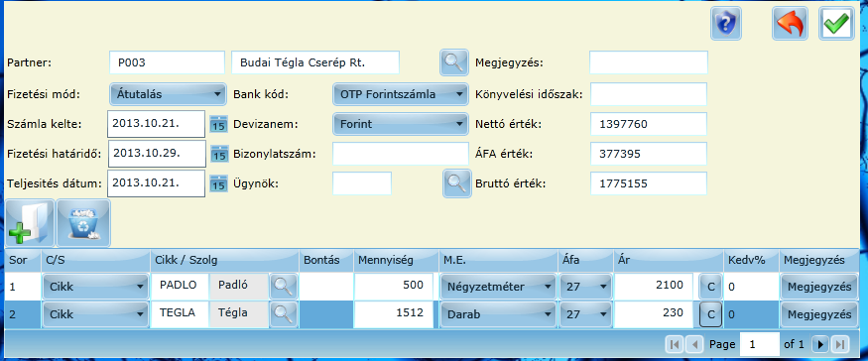Screen dimensions: 868x361
Task: Open calendar for Teljesítés dátum
Action: 219,183
